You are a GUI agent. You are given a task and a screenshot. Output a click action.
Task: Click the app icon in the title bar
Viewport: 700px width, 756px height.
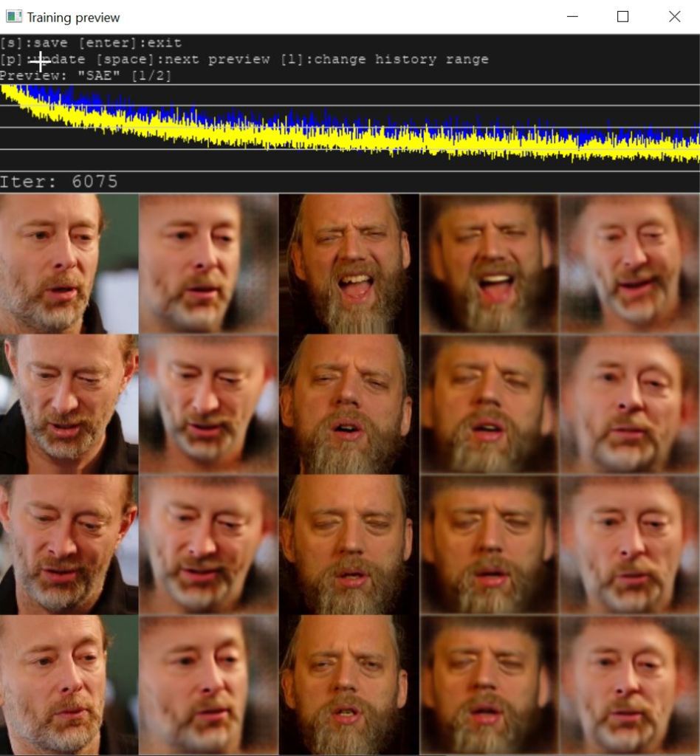pyautogui.click(x=13, y=16)
